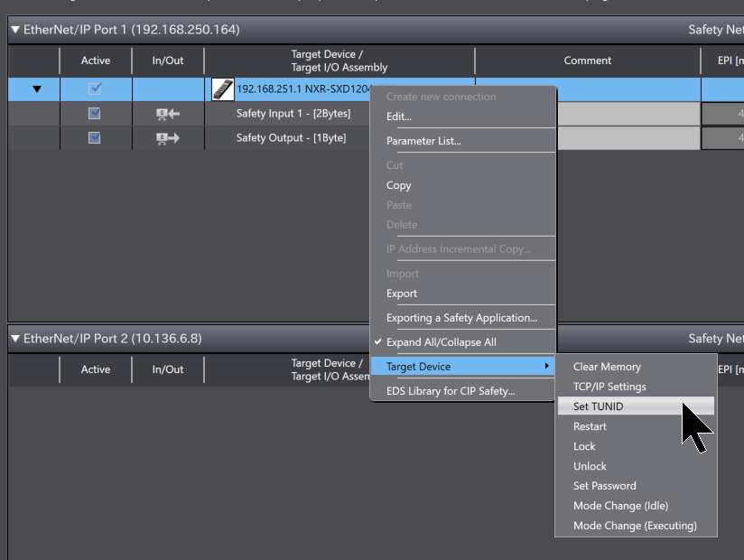Open TCP/IP Settings from submenu
Image resolution: width=744 pixels, height=560 pixels.
point(609,387)
